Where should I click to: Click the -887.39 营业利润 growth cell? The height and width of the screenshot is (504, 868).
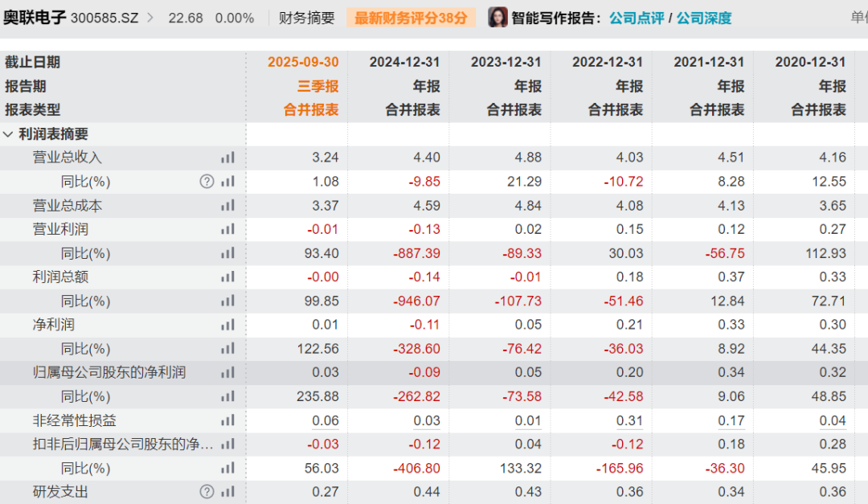tap(417, 254)
